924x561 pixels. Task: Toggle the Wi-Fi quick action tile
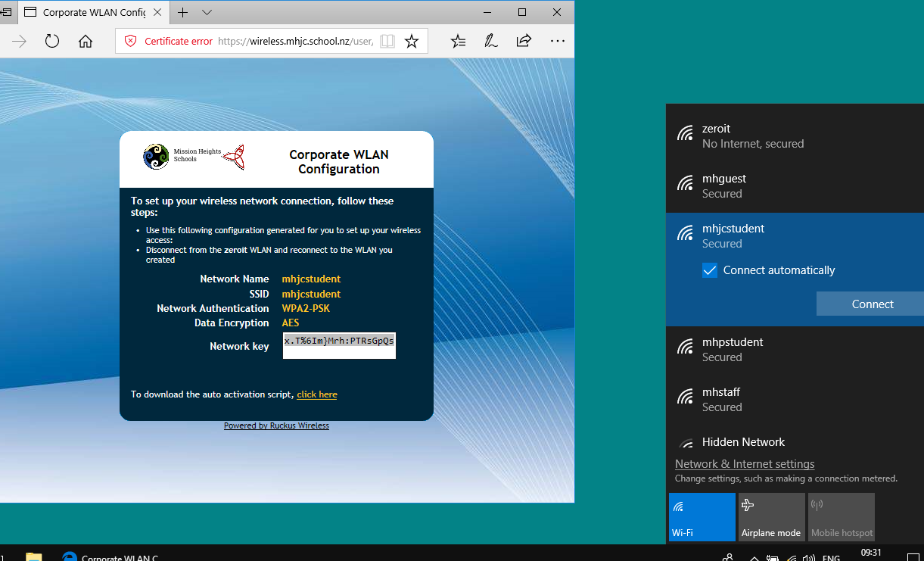702,517
